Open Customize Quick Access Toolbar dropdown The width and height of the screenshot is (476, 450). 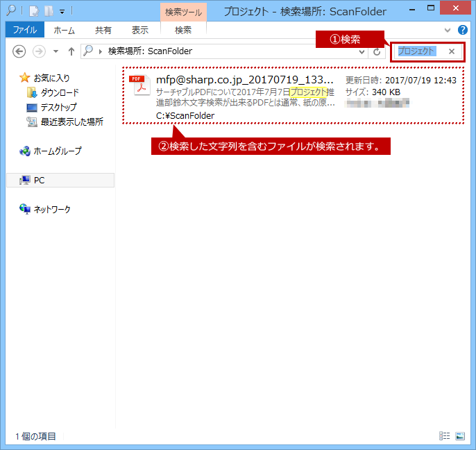(x=62, y=12)
